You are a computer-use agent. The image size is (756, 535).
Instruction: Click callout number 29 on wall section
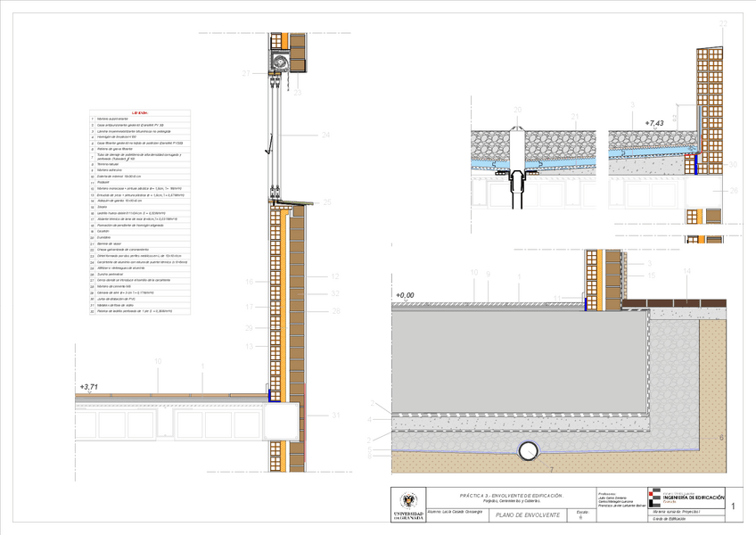pyautogui.click(x=249, y=328)
